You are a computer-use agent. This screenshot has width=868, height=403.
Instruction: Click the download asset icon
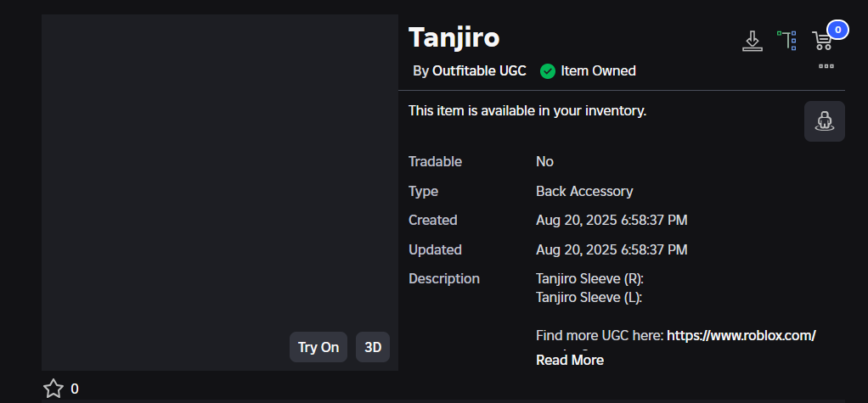pos(752,41)
